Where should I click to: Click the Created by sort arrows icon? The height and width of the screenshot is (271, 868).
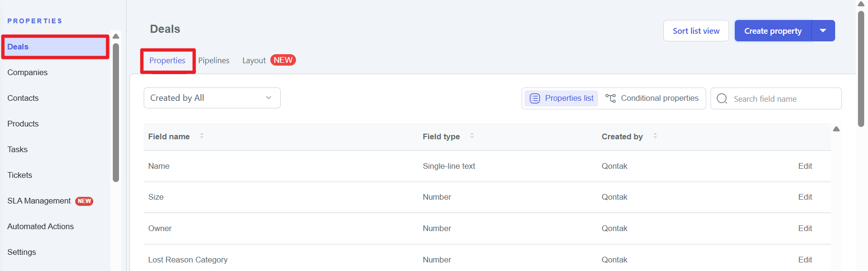pos(655,136)
